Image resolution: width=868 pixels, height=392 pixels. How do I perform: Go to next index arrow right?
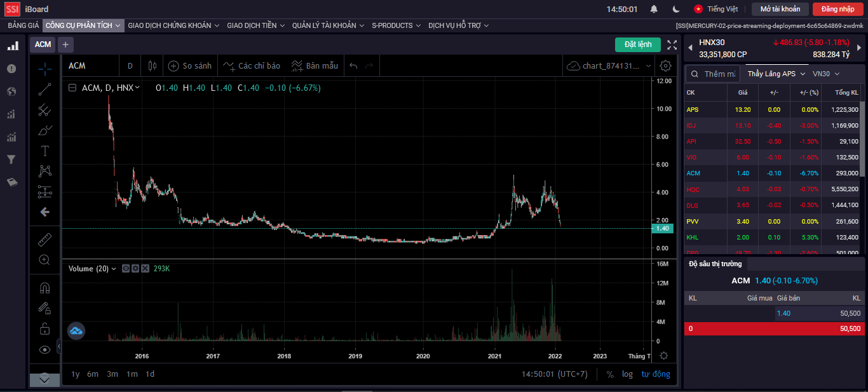point(859,48)
